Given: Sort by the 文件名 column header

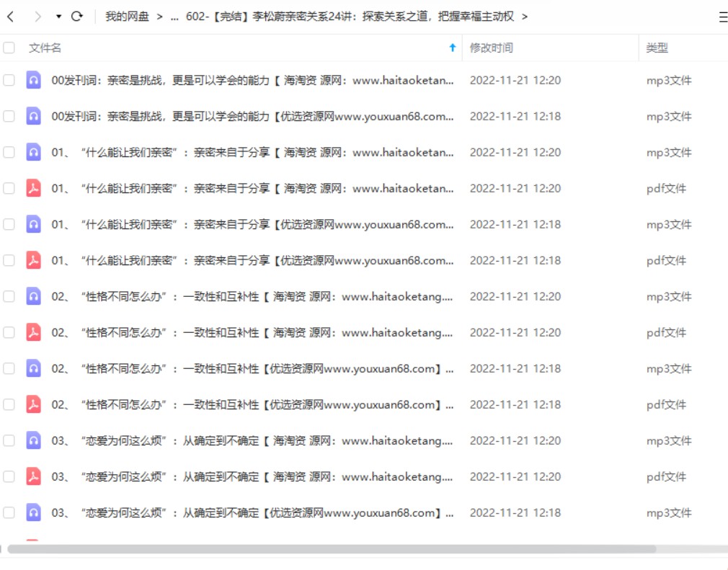Looking at the screenshot, I should [x=45, y=48].
